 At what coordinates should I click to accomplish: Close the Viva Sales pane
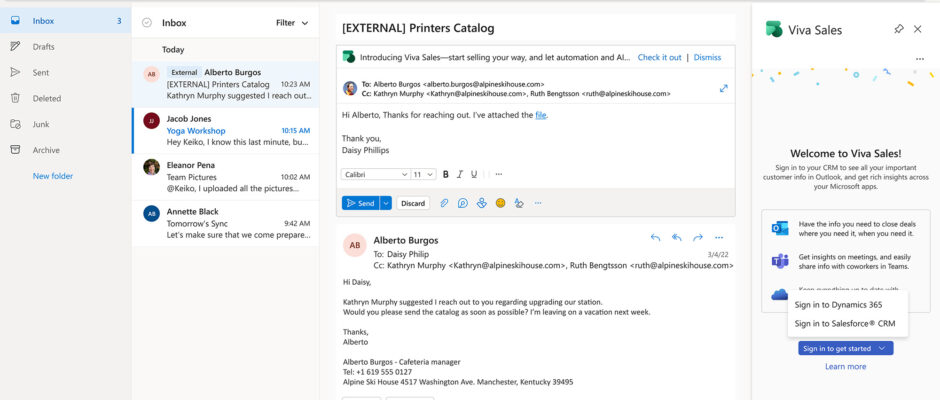click(x=917, y=29)
